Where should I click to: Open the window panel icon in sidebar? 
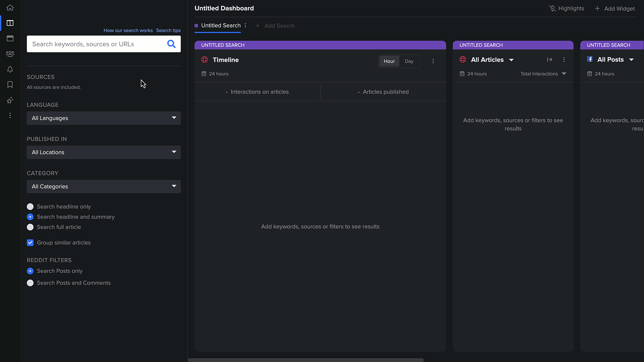pyautogui.click(x=10, y=39)
